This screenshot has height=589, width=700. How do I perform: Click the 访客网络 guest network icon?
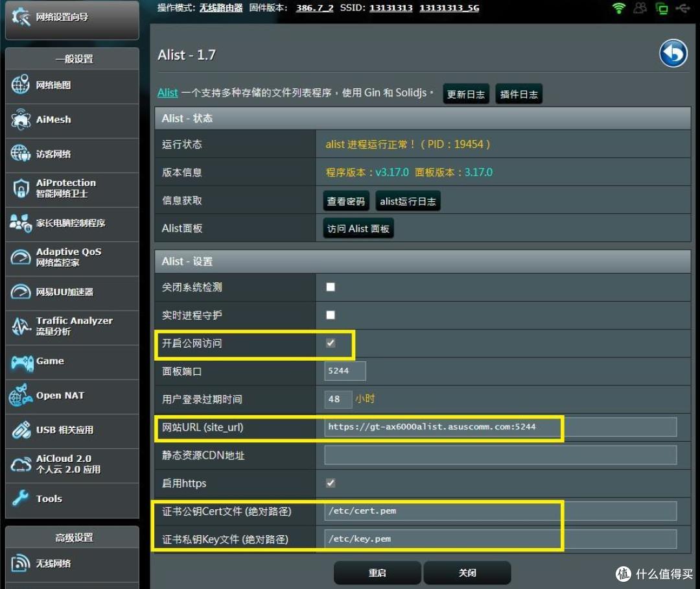tap(21, 154)
